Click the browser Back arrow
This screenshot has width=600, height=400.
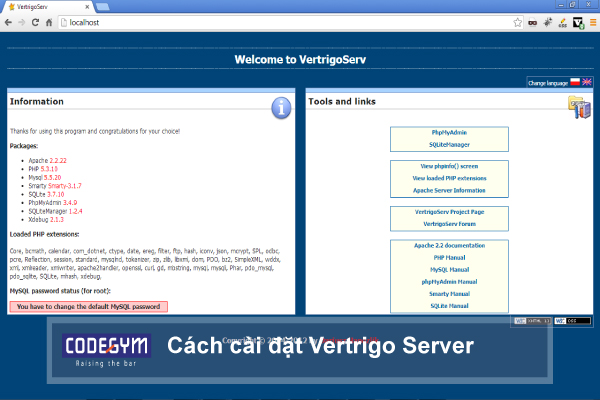pos(8,23)
